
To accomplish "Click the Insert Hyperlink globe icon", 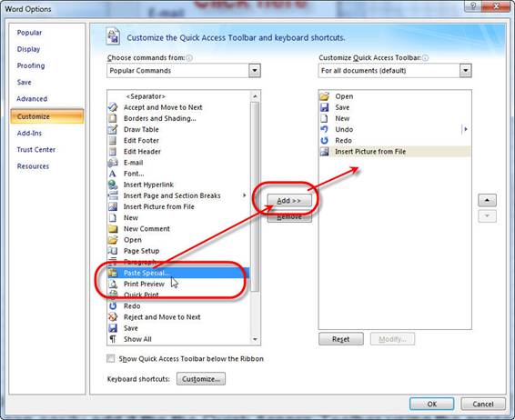I will (113, 185).
